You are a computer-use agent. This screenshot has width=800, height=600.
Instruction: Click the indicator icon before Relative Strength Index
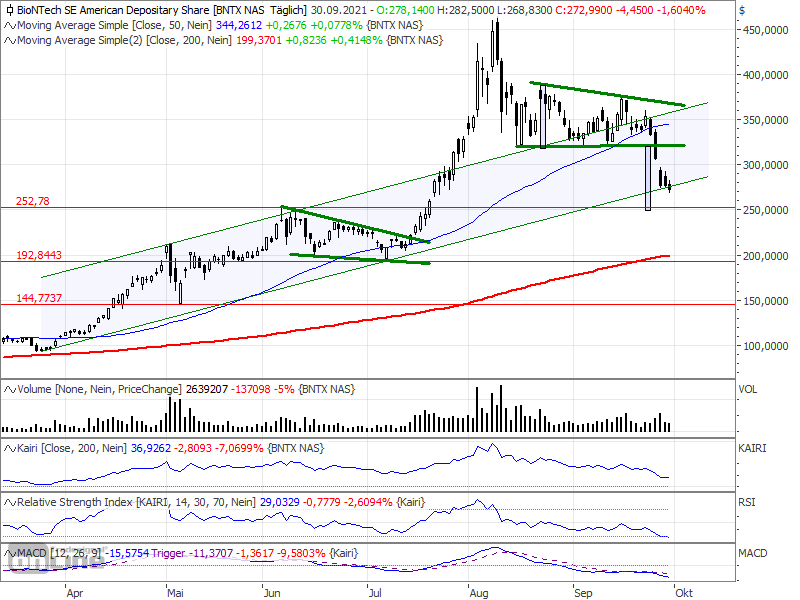(10, 503)
